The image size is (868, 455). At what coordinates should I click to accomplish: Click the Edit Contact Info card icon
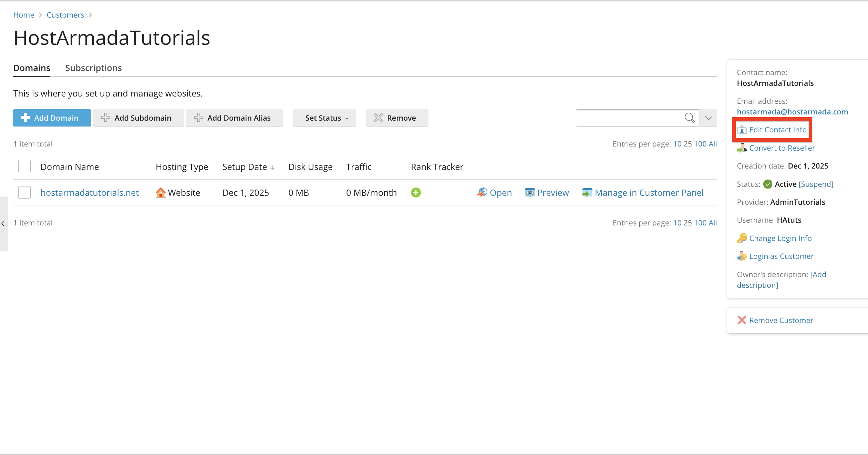pos(742,130)
